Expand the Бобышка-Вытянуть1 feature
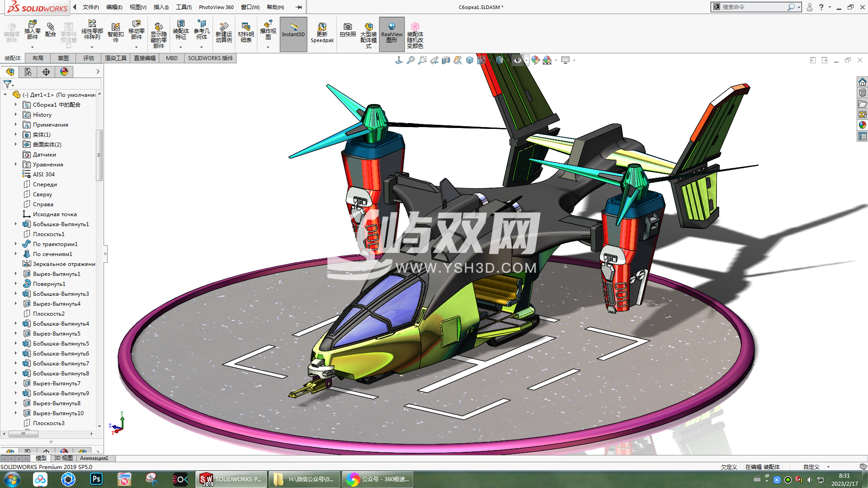Screen dimensions: 868x488 [x=16, y=224]
